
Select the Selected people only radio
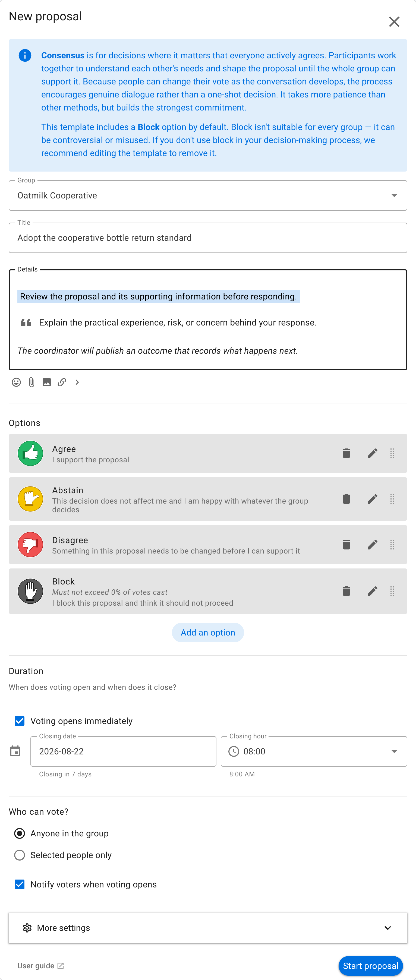(x=19, y=855)
